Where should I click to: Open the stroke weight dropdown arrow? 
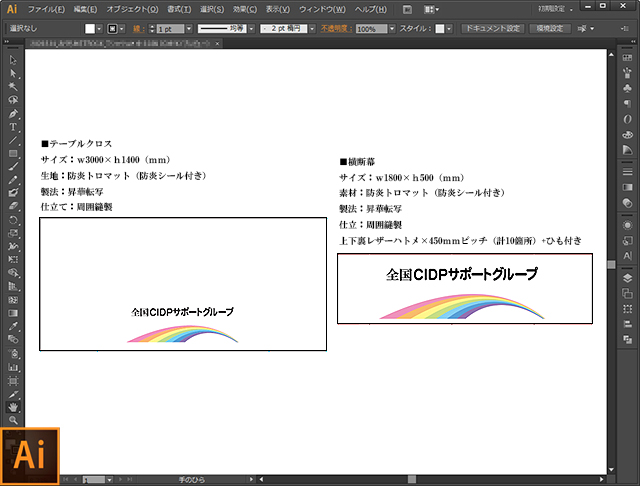(x=189, y=29)
